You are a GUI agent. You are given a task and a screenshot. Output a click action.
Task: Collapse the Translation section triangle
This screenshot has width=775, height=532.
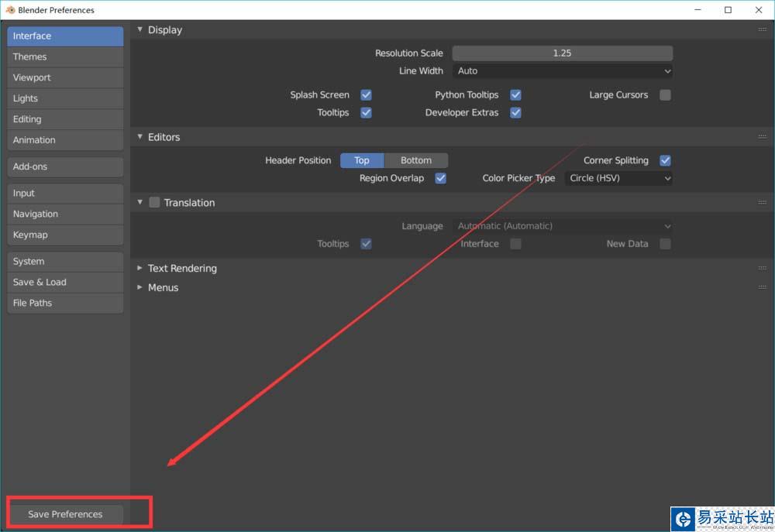click(x=139, y=203)
